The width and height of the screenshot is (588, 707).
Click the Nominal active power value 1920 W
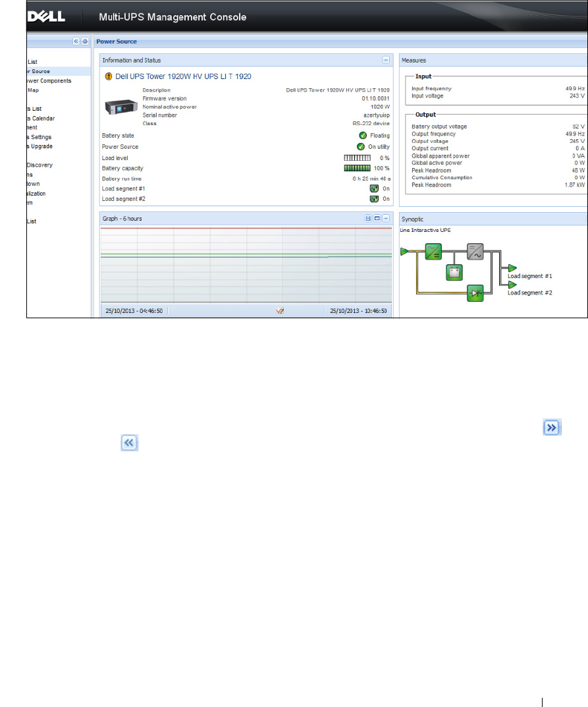381,107
